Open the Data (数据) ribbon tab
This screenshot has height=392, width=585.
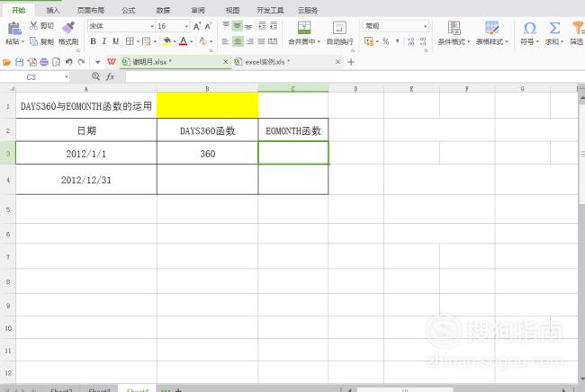pos(164,11)
